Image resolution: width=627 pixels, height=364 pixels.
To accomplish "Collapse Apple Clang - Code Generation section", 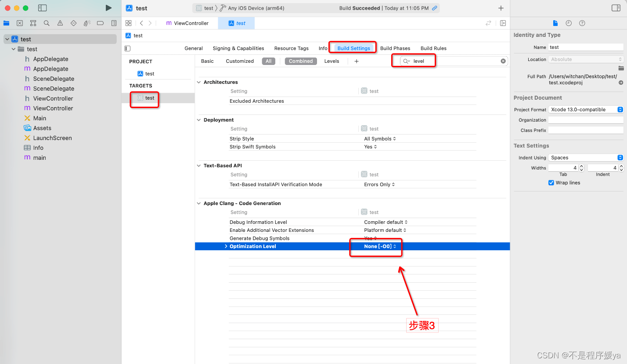I will pos(199,203).
